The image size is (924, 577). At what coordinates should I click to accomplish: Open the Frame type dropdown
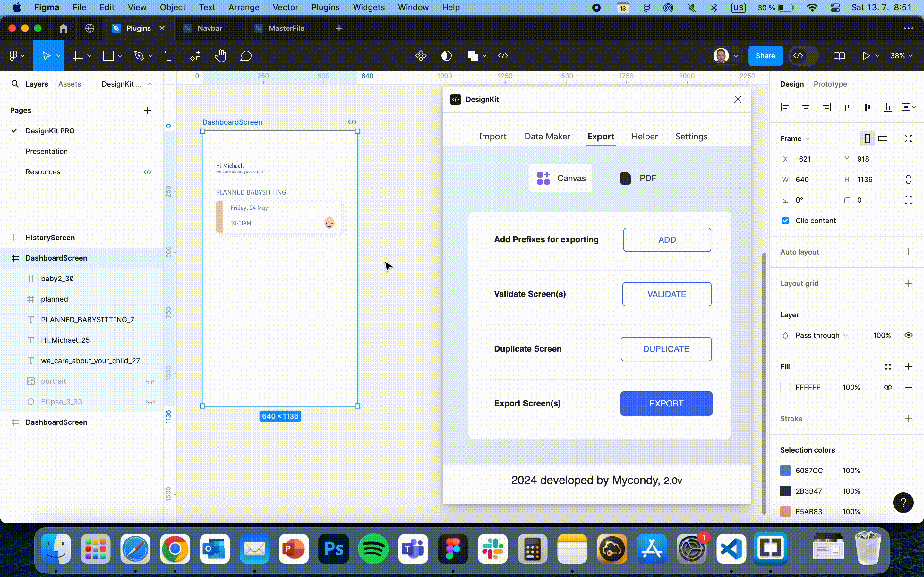[795, 138]
